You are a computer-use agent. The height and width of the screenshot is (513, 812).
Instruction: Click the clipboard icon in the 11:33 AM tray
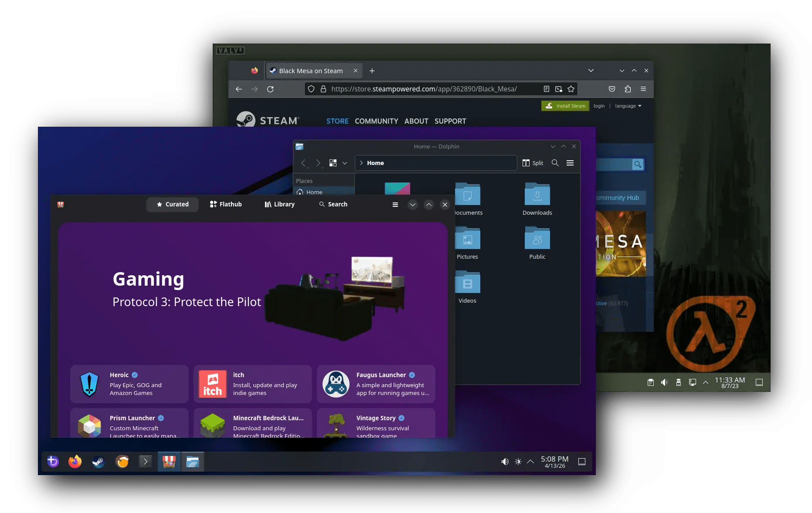pyautogui.click(x=650, y=382)
